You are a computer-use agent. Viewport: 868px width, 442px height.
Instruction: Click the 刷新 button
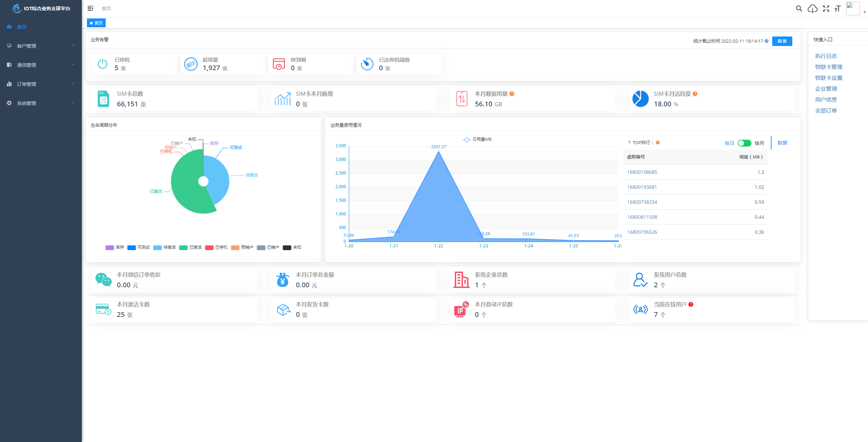[x=782, y=41]
